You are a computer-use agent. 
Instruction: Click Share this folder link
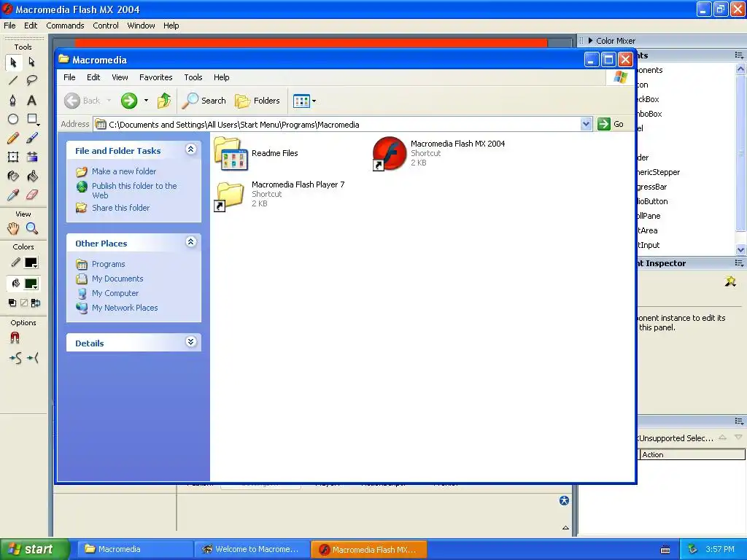pyautogui.click(x=120, y=208)
